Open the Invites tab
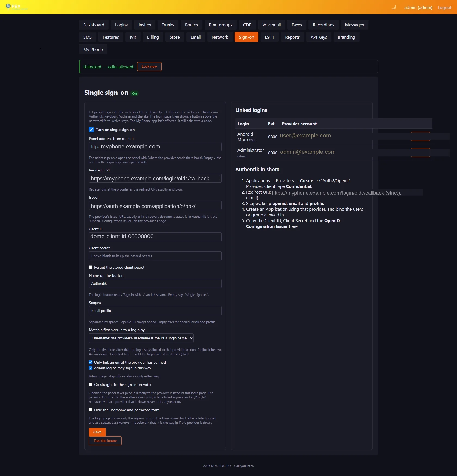The image size is (457, 476). 145,25
